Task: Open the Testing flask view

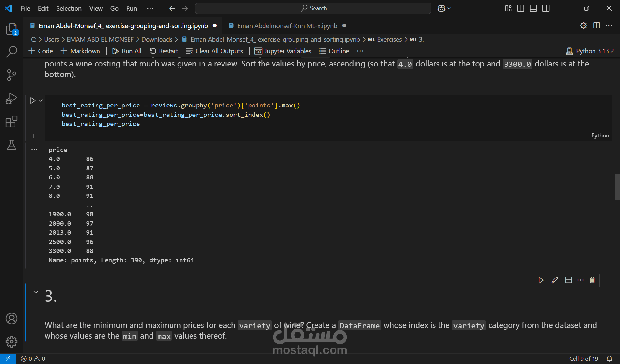Action: point(12,145)
